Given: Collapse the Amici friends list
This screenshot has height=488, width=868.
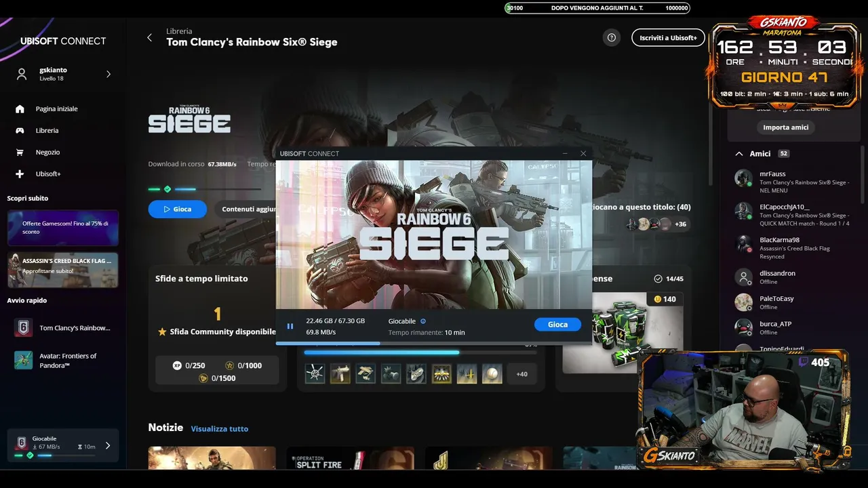Looking at the screenshot, I should pos(739,154).
